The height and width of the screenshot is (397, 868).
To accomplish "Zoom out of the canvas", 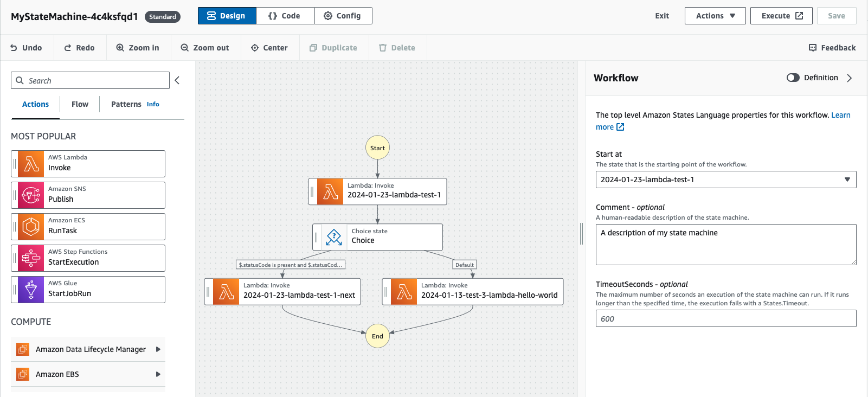I will click(x=205, y=48).
